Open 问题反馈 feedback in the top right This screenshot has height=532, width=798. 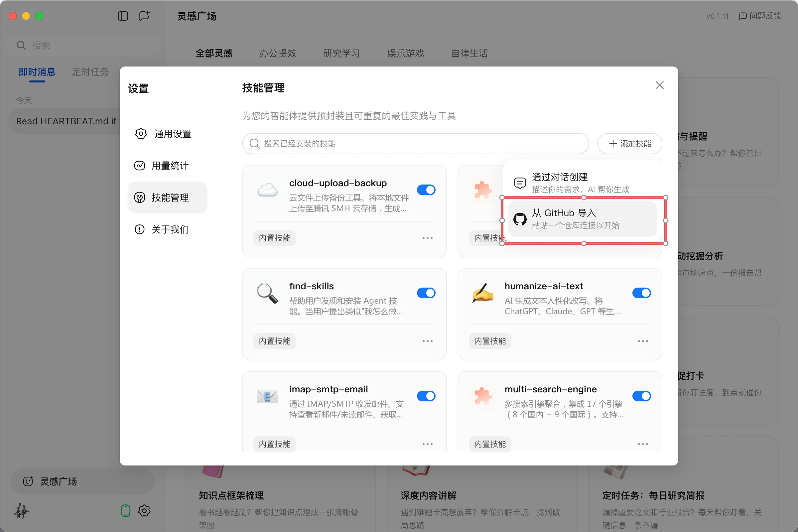[x=765, y=16]
